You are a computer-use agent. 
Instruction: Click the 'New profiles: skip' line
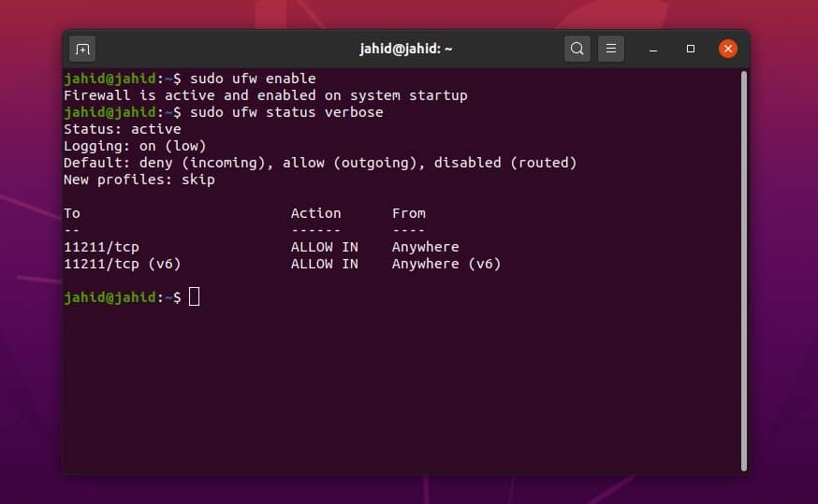pos(139,180)
